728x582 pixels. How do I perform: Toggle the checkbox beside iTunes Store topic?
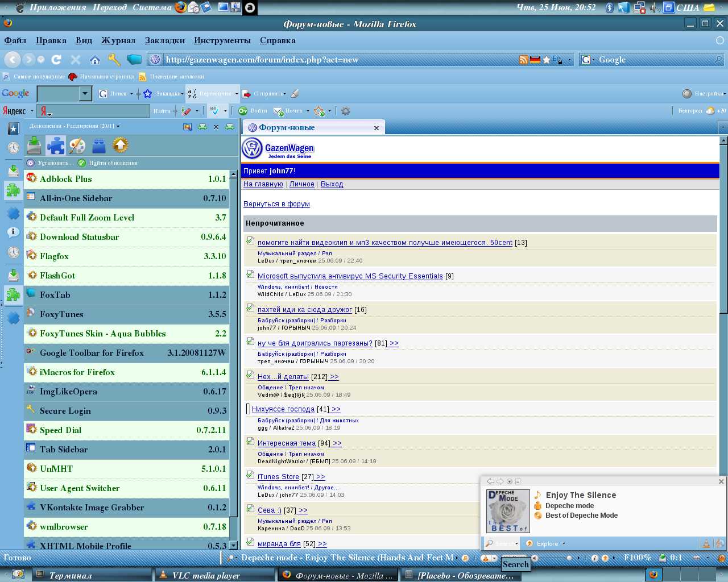pyautogui.click(x=250, y=475)
